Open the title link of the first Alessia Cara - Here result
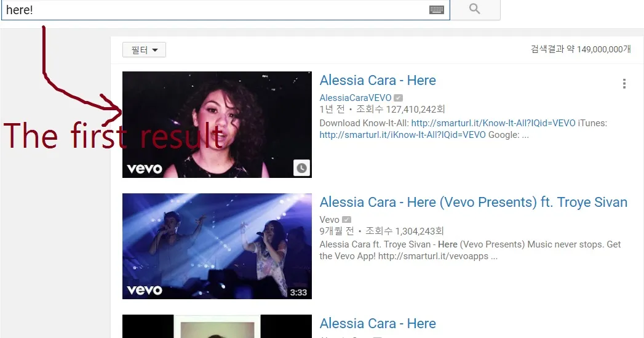644x338 pixels. tap(378, 80)
